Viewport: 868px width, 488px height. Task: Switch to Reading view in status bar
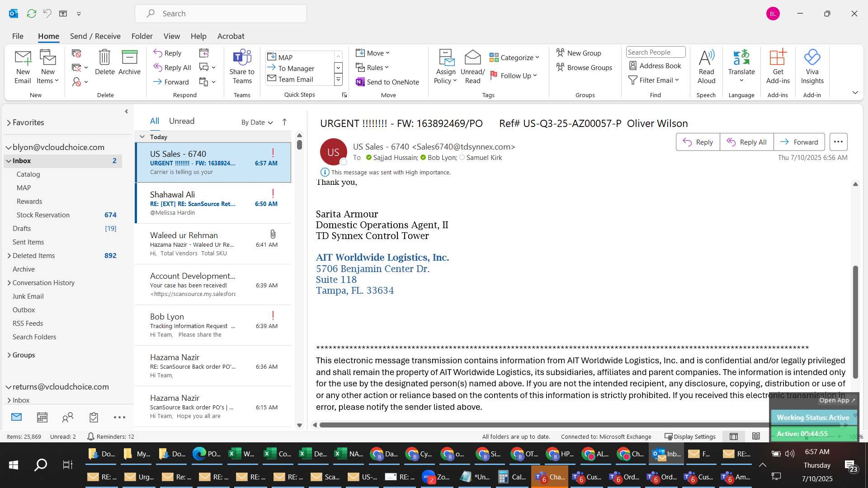pos(756,436)
